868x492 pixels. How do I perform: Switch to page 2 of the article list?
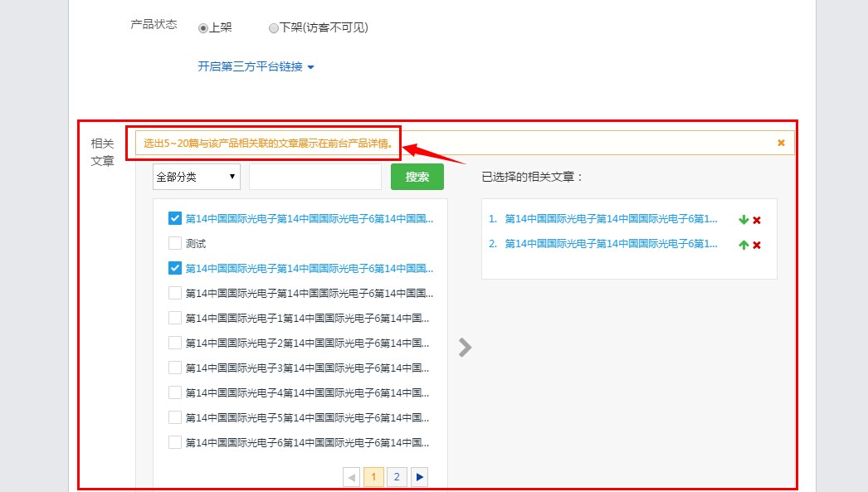tap(397, 476)
